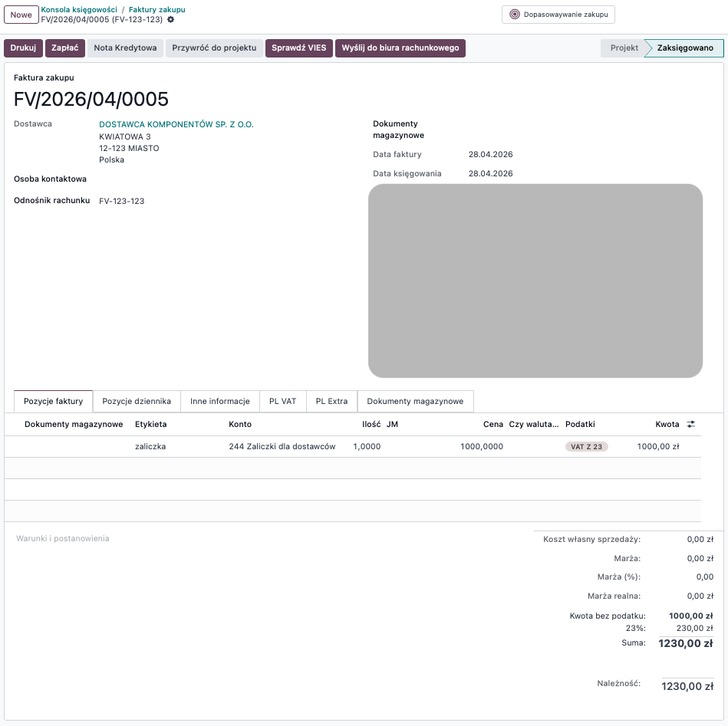Open Konsola księgowości breadcrumb link
The height and width of the screenshot is (726, 728).
[79, 10]
